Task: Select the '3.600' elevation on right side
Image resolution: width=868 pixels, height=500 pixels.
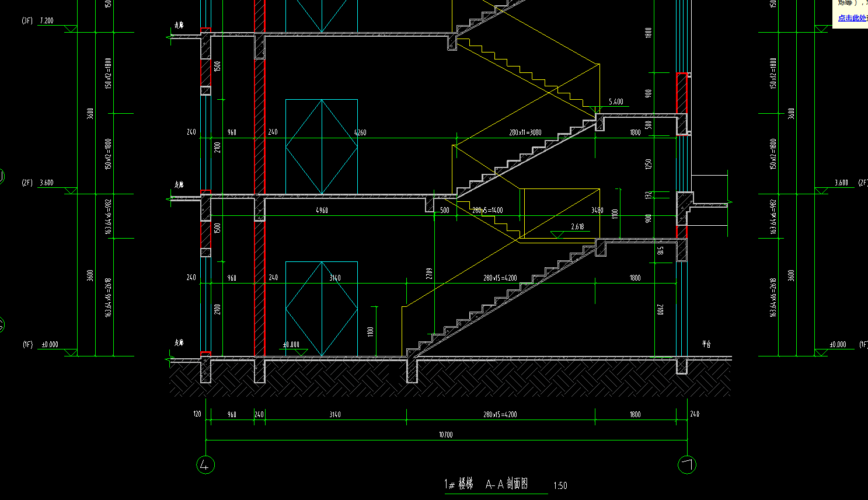Action: 841,183
